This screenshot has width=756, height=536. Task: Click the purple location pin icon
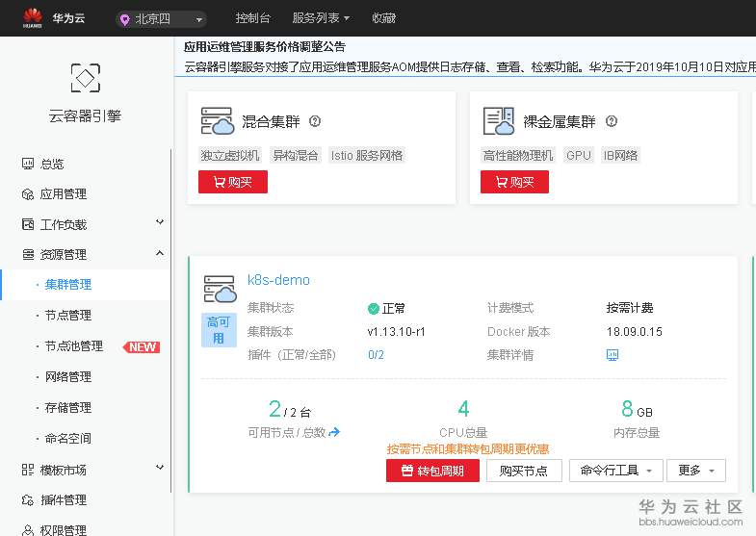(125, 19)
